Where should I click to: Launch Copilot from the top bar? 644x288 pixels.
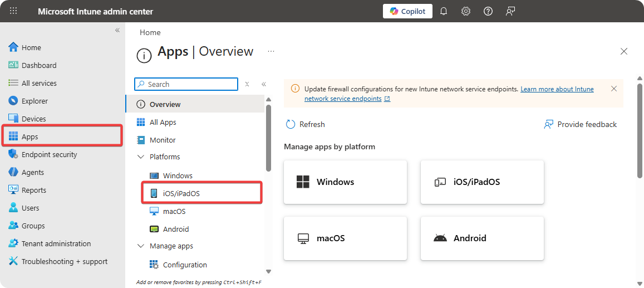coord(407,11)
